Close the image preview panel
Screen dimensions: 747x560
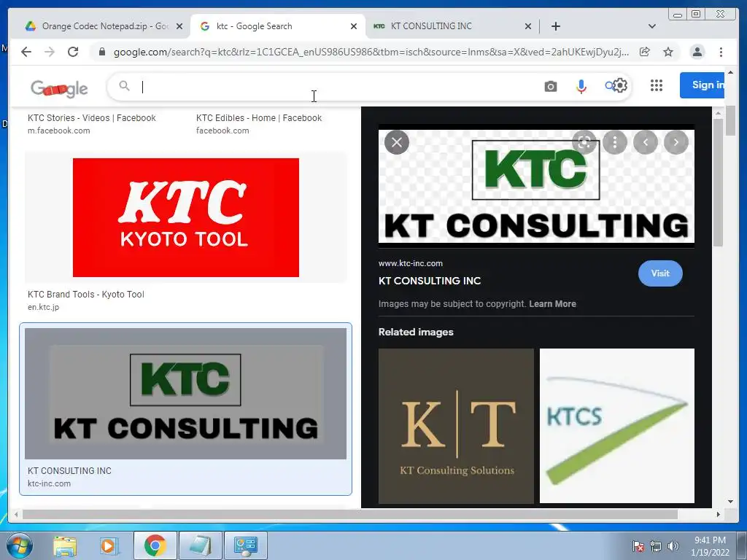[397, 142]
